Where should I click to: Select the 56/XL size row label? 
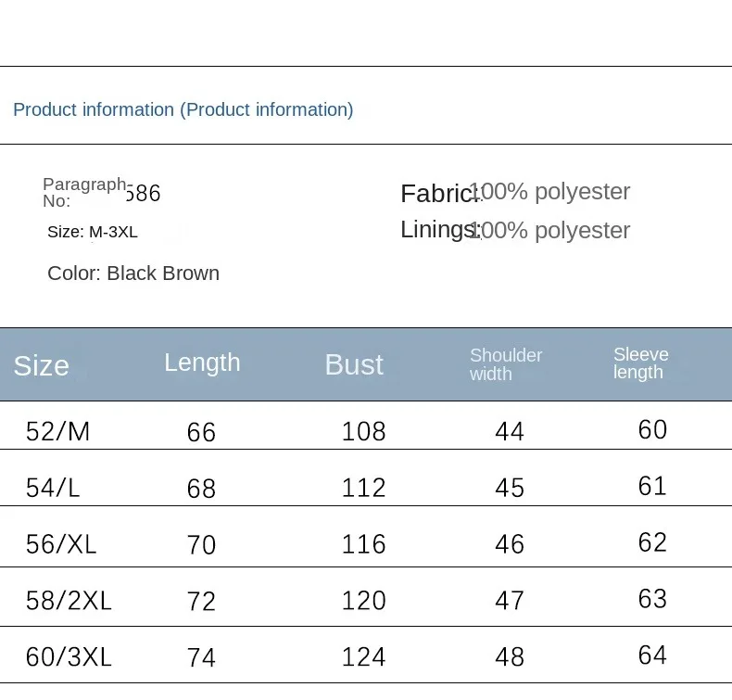[x=61, y=544]
